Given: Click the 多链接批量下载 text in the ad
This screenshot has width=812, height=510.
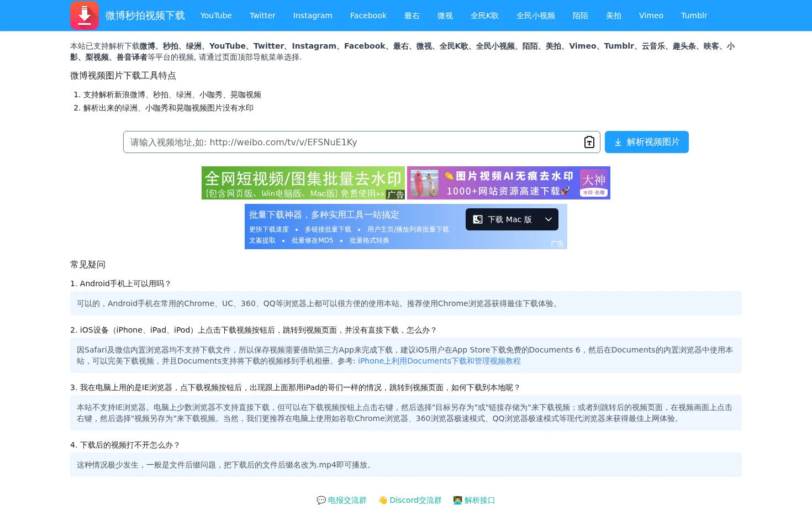Looking at the screenshot, I should click(x=328, y=229).
